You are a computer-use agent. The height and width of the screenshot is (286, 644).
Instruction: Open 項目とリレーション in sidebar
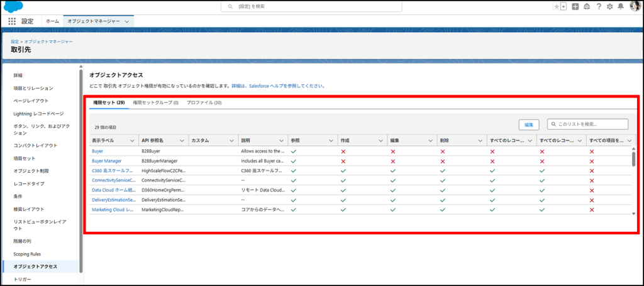(33, 88)
